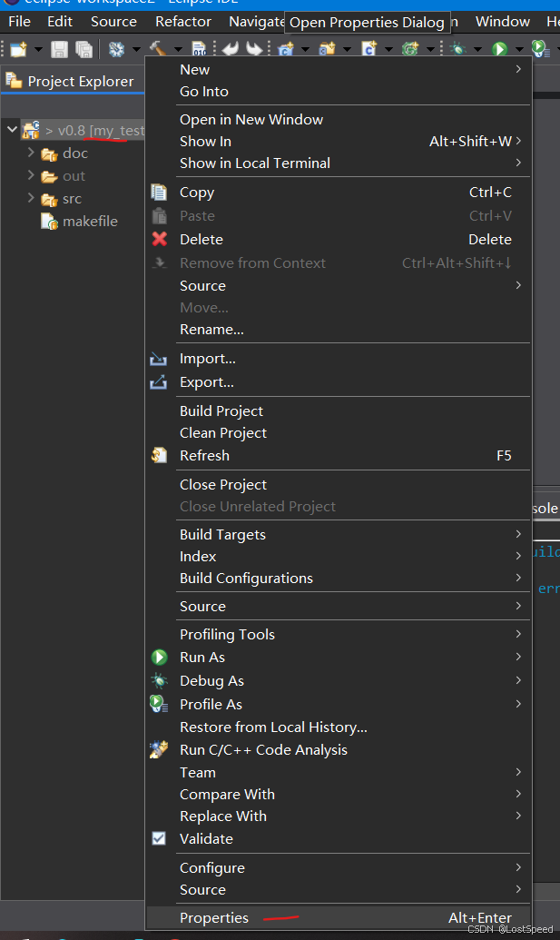Click the New source folder toolbar icon

point(328,49)
